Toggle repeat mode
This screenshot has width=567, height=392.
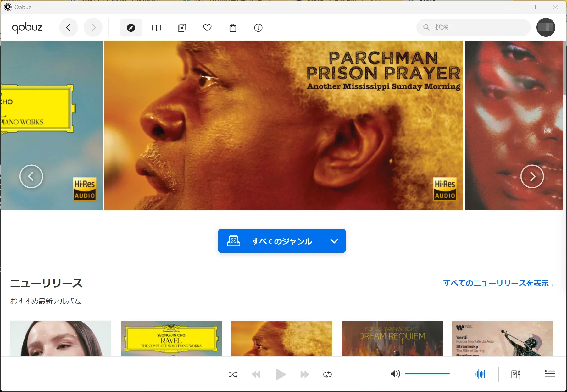tap(327, 374)
